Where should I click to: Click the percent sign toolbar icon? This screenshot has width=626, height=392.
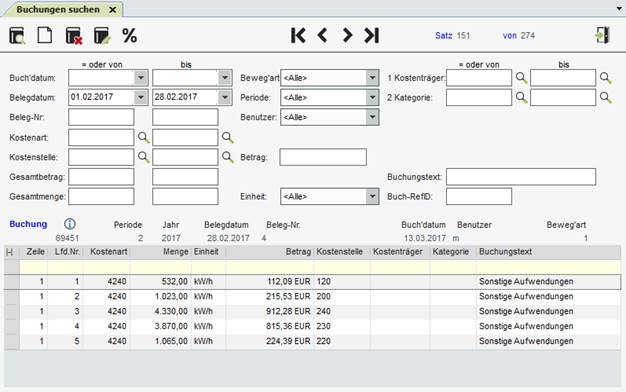tap(130, 36)
